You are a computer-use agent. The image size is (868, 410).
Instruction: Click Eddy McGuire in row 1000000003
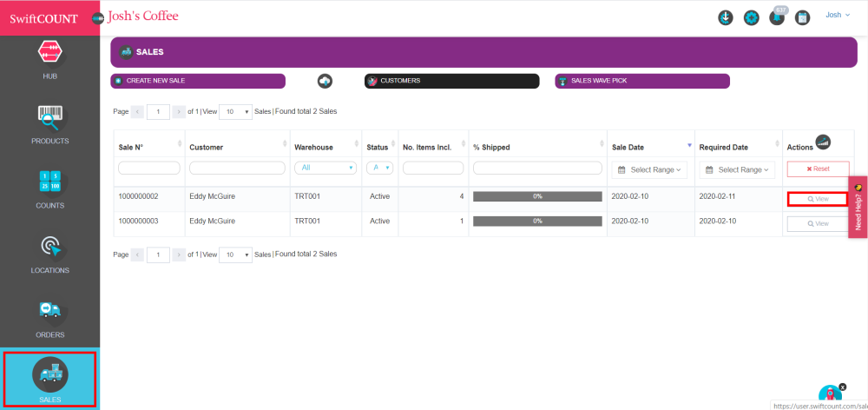[x=212, y=221]
